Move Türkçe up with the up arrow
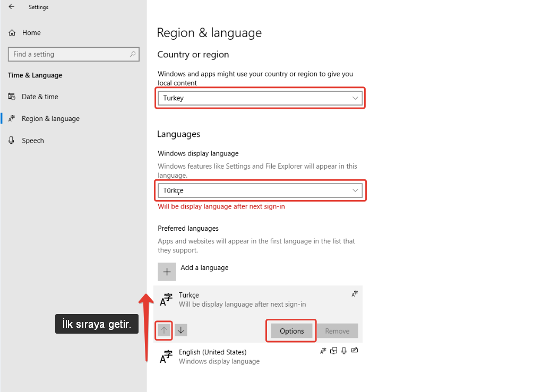The image size is (551, 392). click(164, 330)
